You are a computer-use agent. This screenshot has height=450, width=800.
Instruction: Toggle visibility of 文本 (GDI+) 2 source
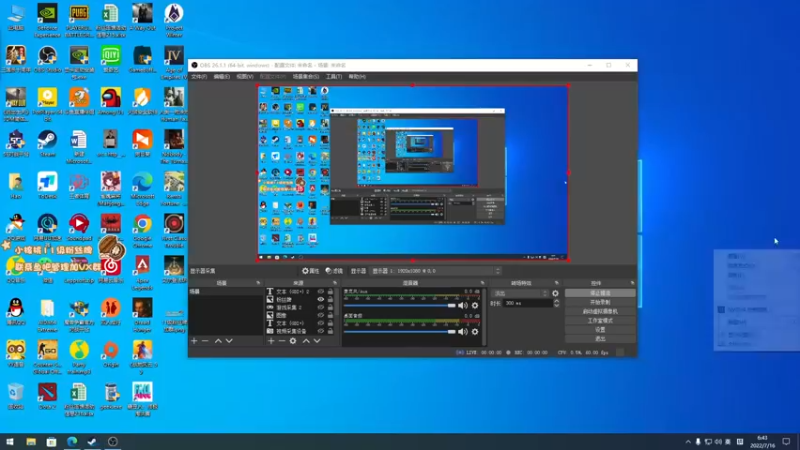click(x=320, y=292)
